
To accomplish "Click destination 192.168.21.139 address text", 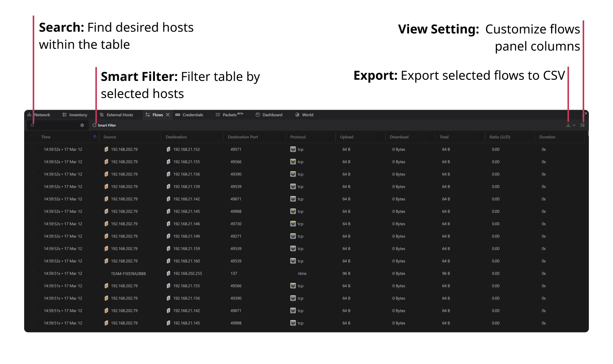I will coord(186,187).
